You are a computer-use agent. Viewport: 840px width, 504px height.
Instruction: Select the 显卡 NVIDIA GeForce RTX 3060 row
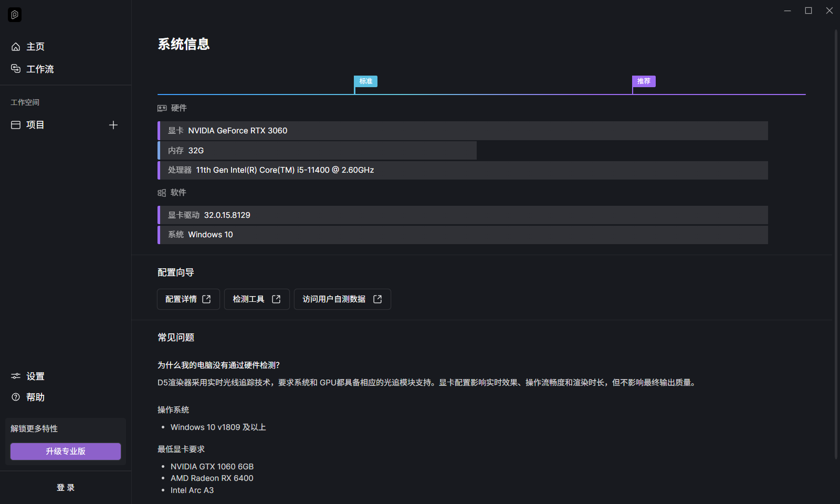point(462,131)
